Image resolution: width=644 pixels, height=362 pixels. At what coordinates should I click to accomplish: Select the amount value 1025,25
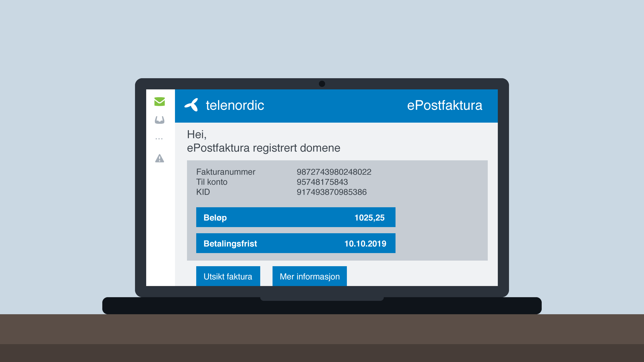[370, 218]
